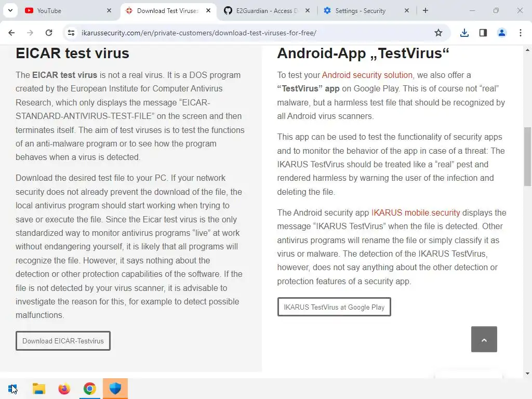Click the EICAR test virus heading
Image resolution: width=532 pixels, height=399 pixels.
point(72,54)
